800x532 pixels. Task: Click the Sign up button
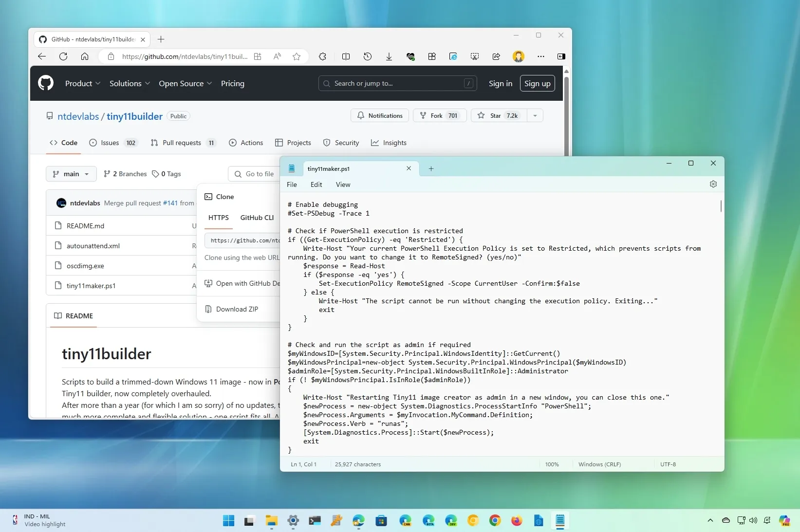click(x=538, y=83)
